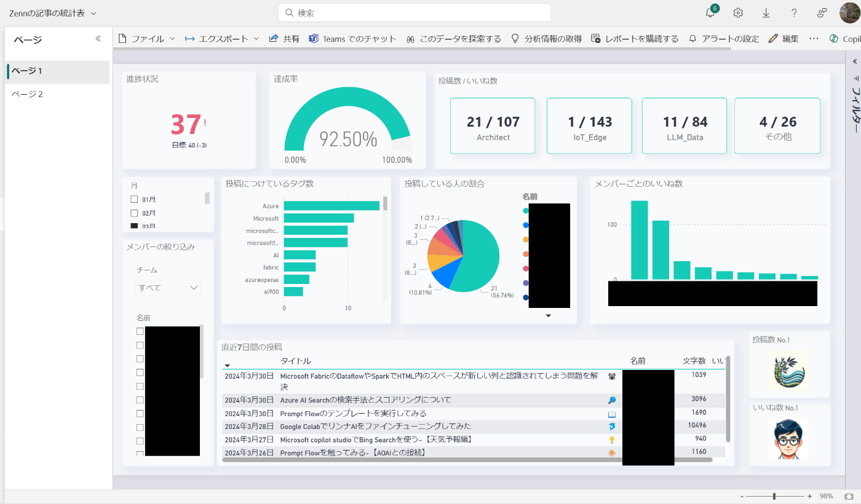Click the いいね数 No.1 avatar image

click(788, 439)
